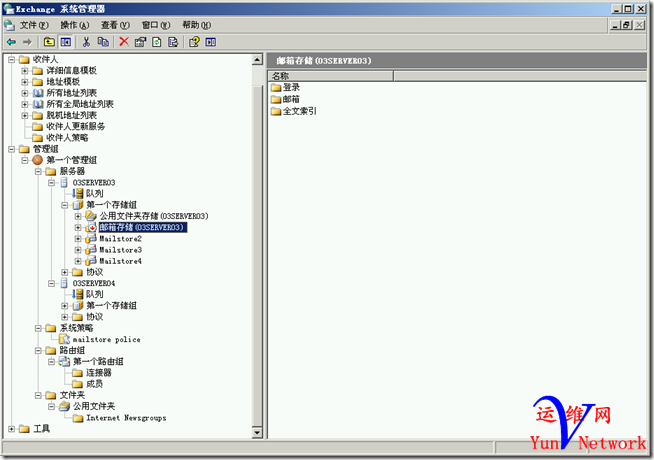Screen dimensions: 654x460
Task: Restore the inner MDI child window
Action: [x=627, y=25]
